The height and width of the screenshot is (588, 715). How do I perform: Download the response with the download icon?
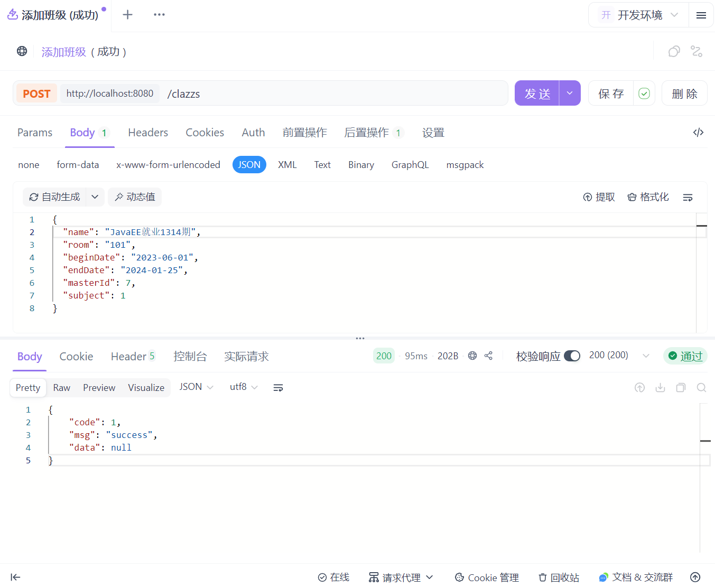(x=660, y=388)
